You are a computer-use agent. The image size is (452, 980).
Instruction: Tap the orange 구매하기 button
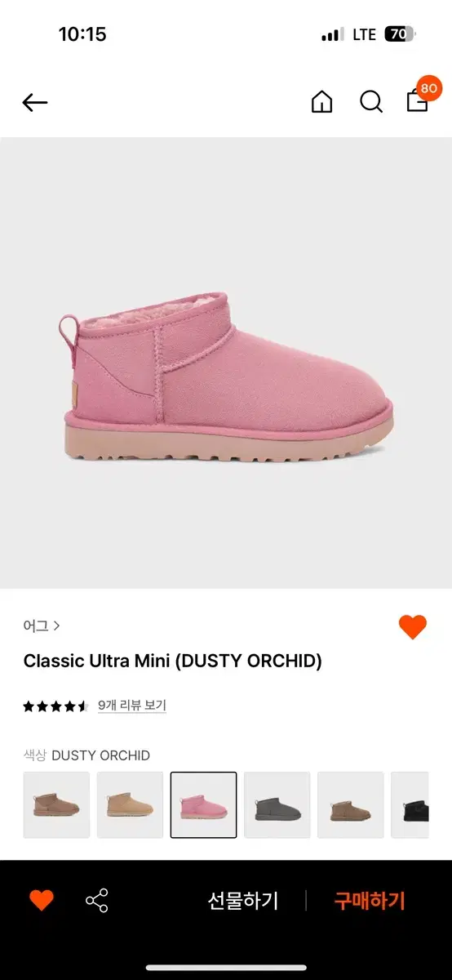(x=370, y=901)
